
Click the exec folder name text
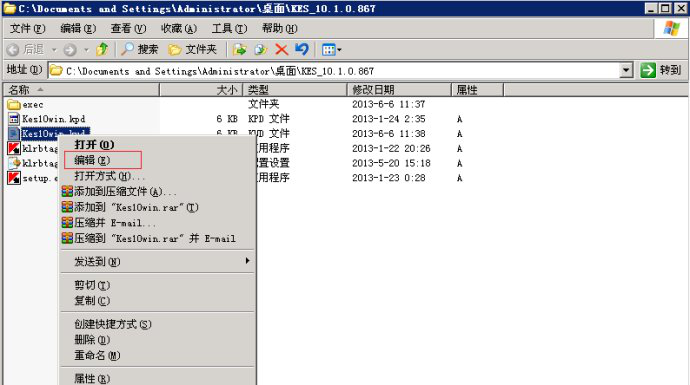pos(33,105)
